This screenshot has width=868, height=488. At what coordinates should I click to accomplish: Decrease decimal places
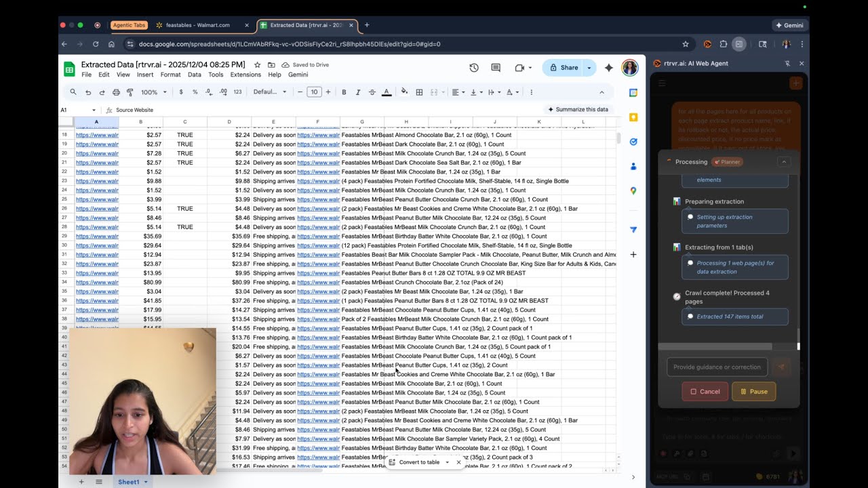209,92
